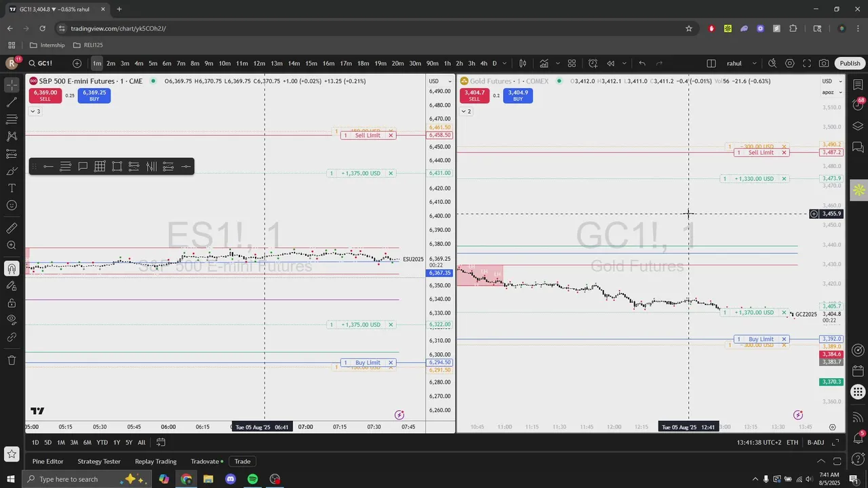Select the brush drawing tool
This screenshot has width=868, height=488.
pos(12,171)
